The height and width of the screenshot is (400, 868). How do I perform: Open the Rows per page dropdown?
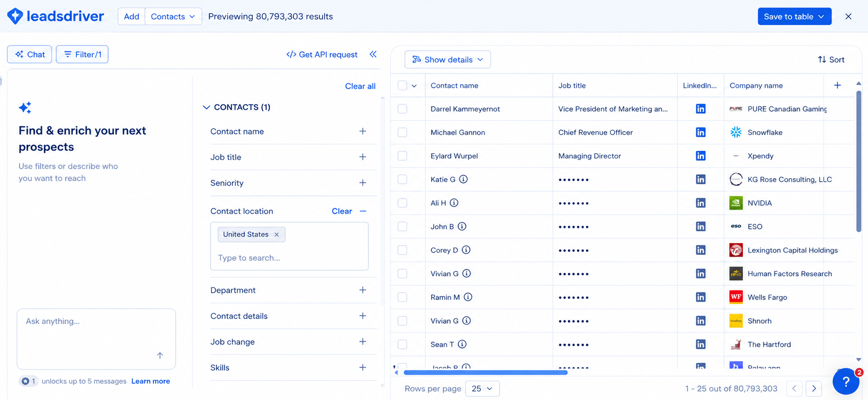[x=482, y=389]
